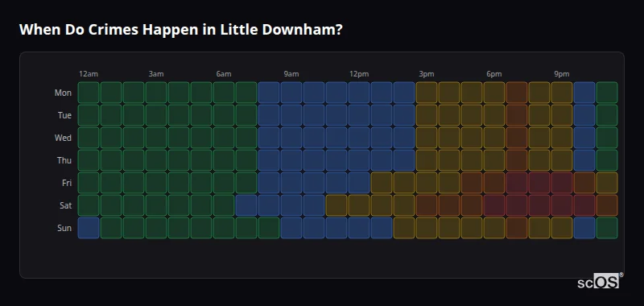644x306 pixels.
Task: Select the Saturday 11pm orange cell
Action: point(607,205)
